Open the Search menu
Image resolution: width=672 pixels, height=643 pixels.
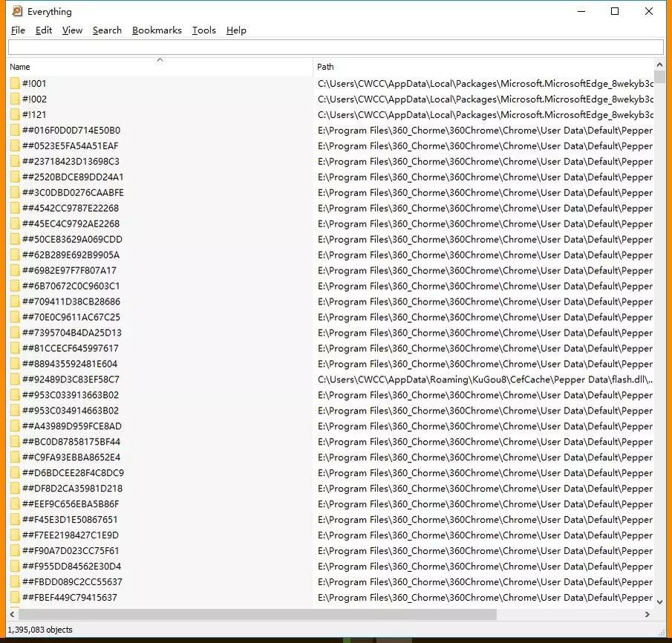point(107,30)
